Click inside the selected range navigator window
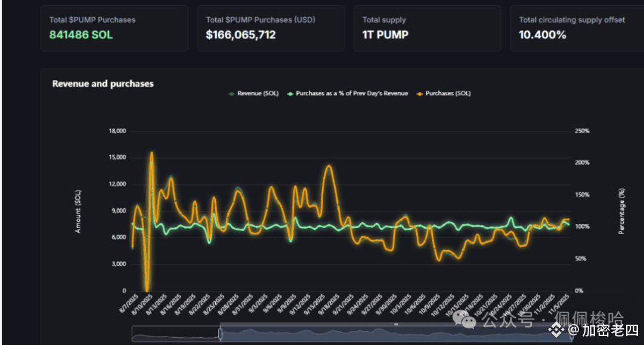This screenshot has width=644, height=345. point(358,334)
